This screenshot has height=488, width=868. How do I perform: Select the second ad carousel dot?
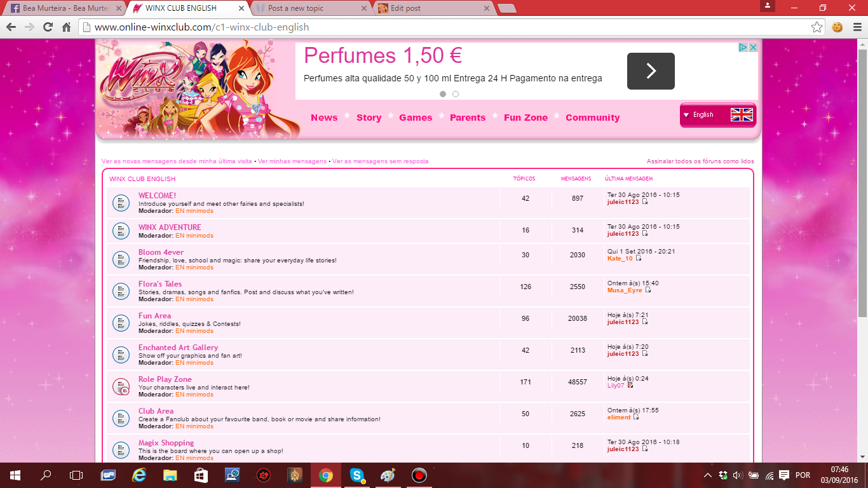pos(456,94)
